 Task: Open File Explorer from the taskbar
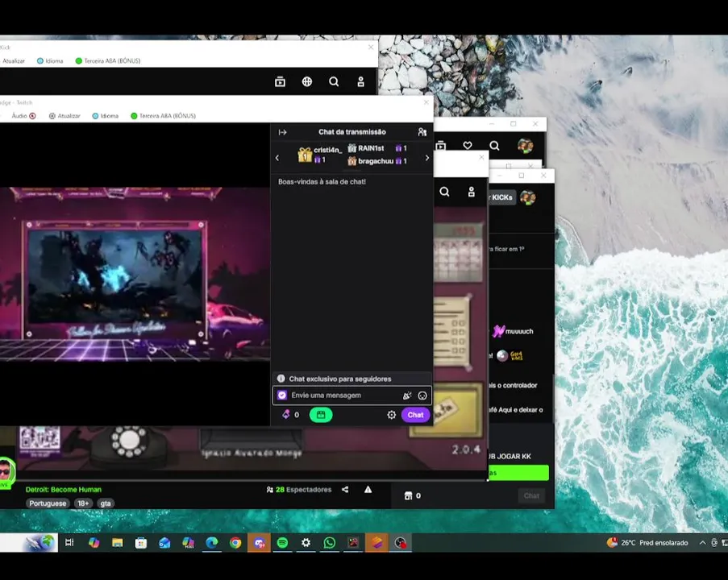(x=118, y=542)
